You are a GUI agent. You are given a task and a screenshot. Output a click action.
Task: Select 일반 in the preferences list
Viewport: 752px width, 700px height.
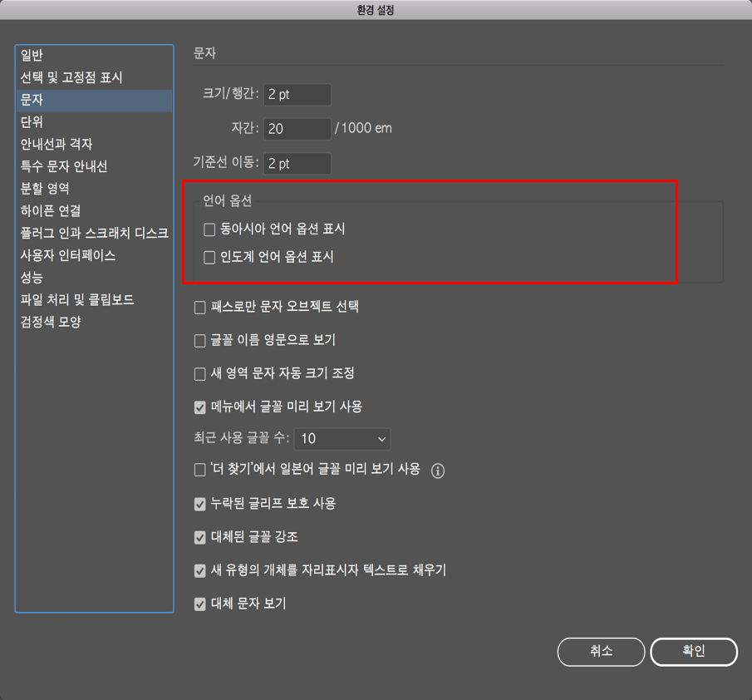pos(94,55)
